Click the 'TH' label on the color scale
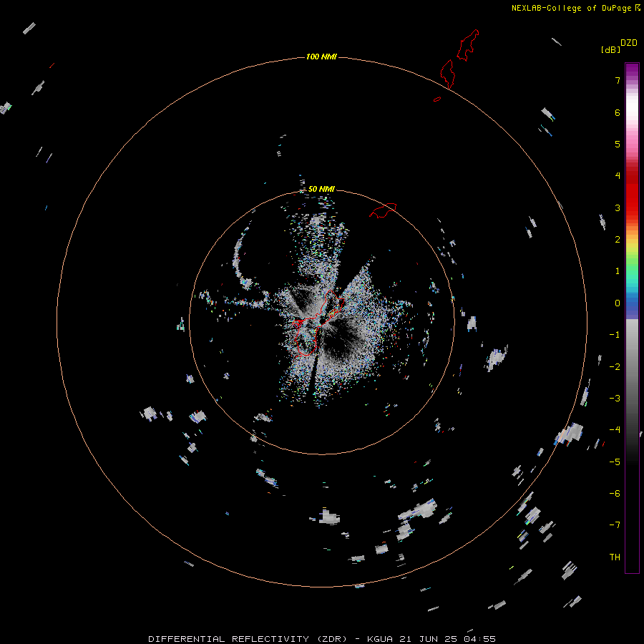This screenshot has height=644, width=644. click(x=615, y=557)
